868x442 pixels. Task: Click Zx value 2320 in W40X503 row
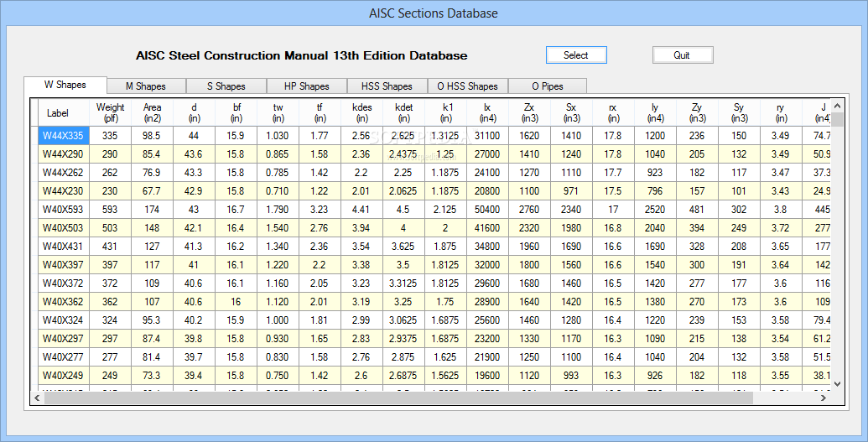click(530, 227)
